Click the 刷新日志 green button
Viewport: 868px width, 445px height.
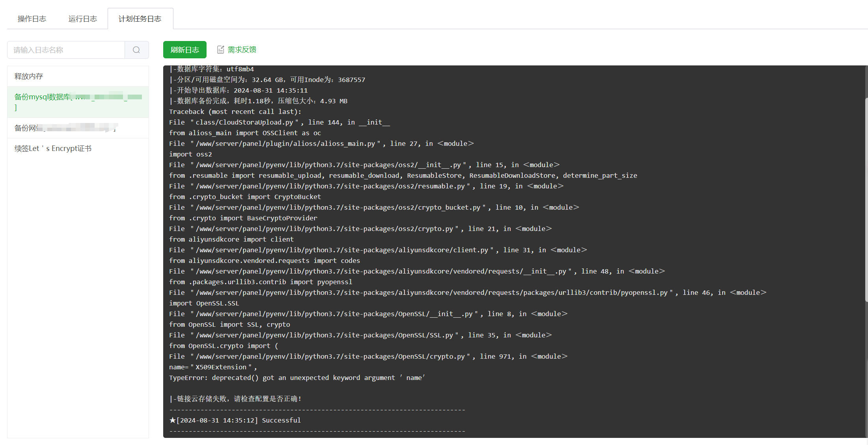(185, 50)
